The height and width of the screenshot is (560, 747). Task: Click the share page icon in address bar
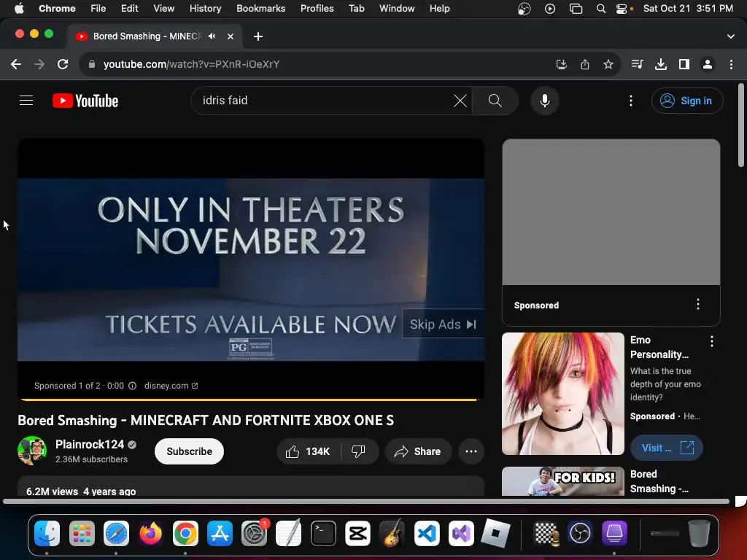[x=585, y=64]
